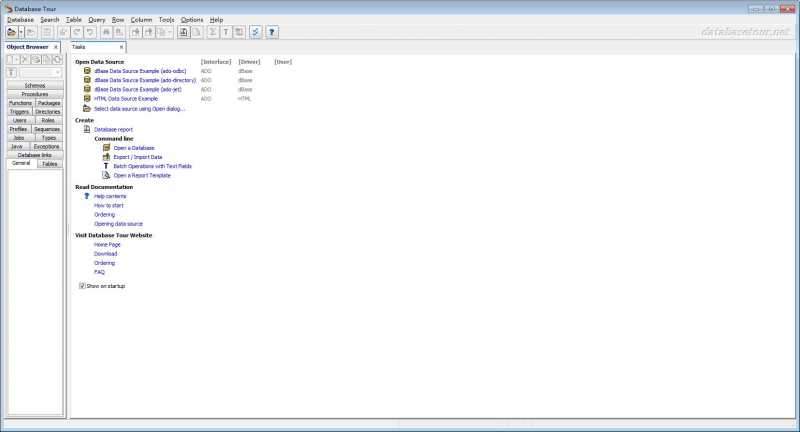Screen dimensions: 800x432
Task: Click Select data source using Open dialog link
Action: (x=139, y=109)
